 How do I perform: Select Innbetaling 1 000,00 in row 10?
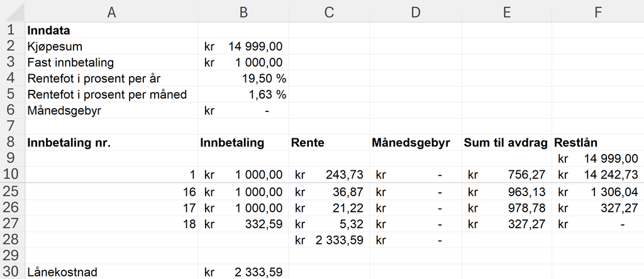pyautogui.click(x=243, y=175)
